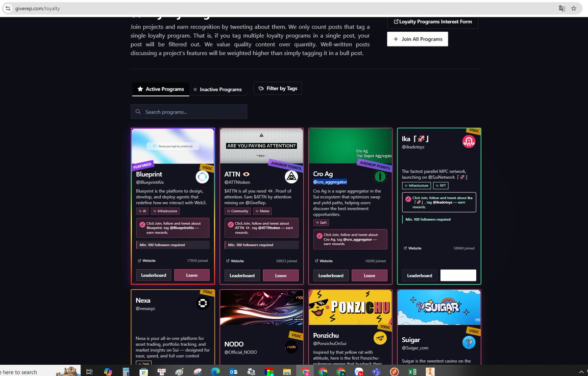Click the white button next to Ika Leaderboard
The image size is (588, 376).
(x=458, y=275)
